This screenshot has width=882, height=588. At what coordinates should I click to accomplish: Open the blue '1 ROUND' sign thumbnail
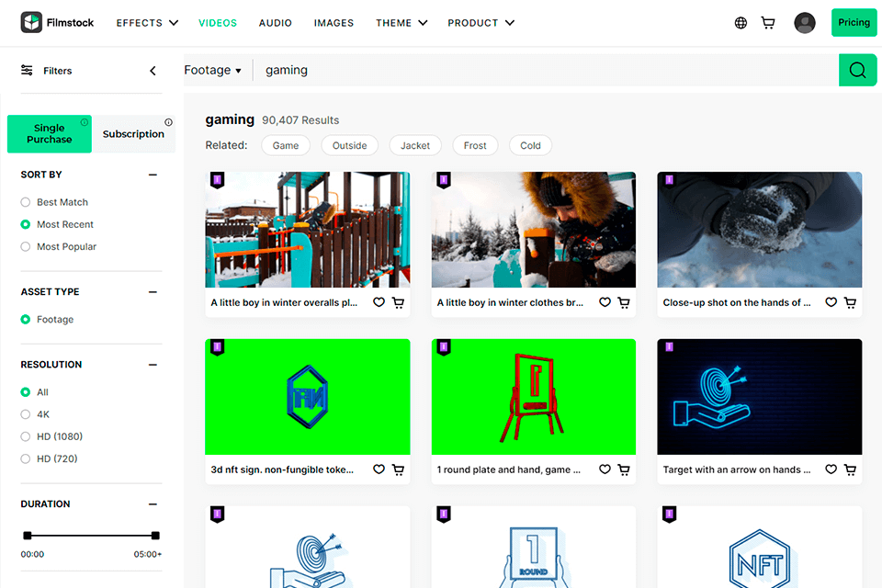[533, 547]
